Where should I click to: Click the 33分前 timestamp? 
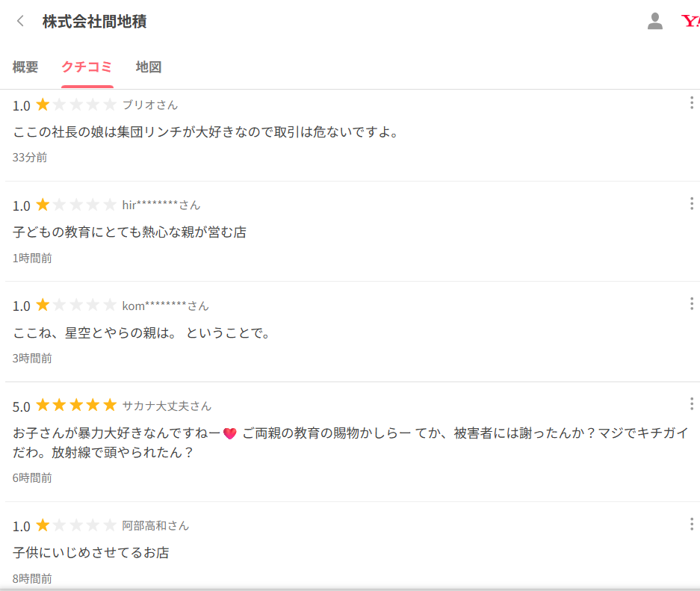[x=30, y=158]
